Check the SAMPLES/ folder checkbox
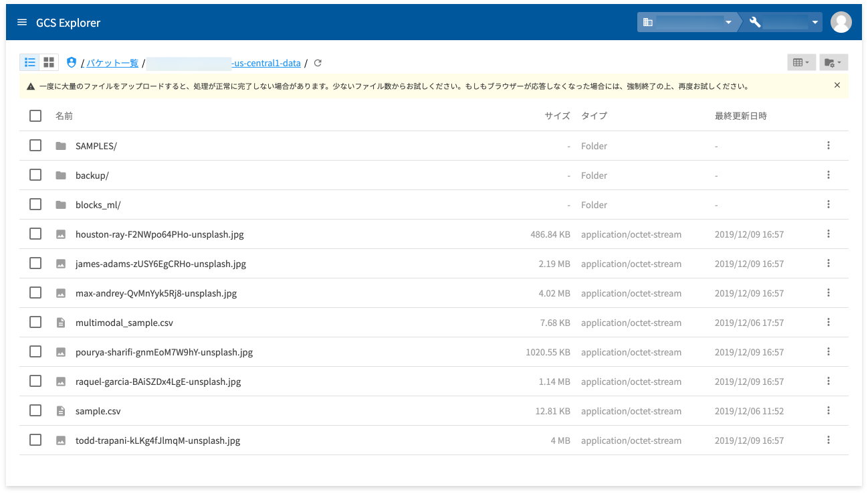Viewport: 868px width, 494px height. point(35,145)
